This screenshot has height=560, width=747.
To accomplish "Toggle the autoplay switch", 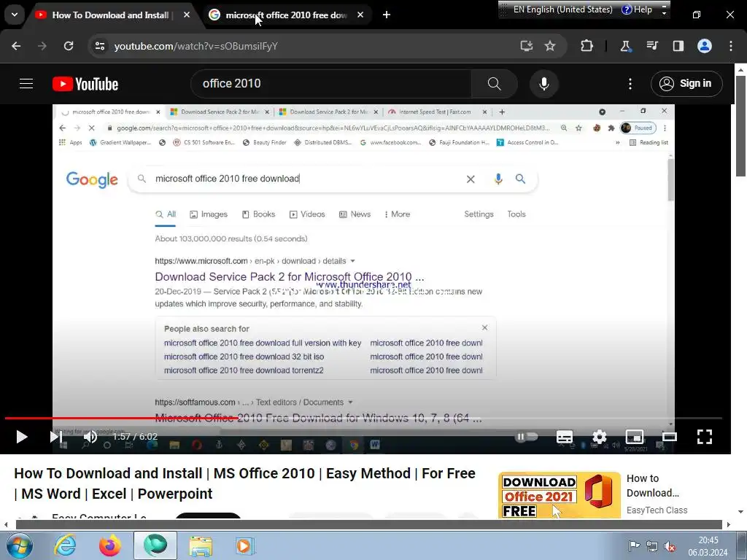I will [x=527, y=437].
